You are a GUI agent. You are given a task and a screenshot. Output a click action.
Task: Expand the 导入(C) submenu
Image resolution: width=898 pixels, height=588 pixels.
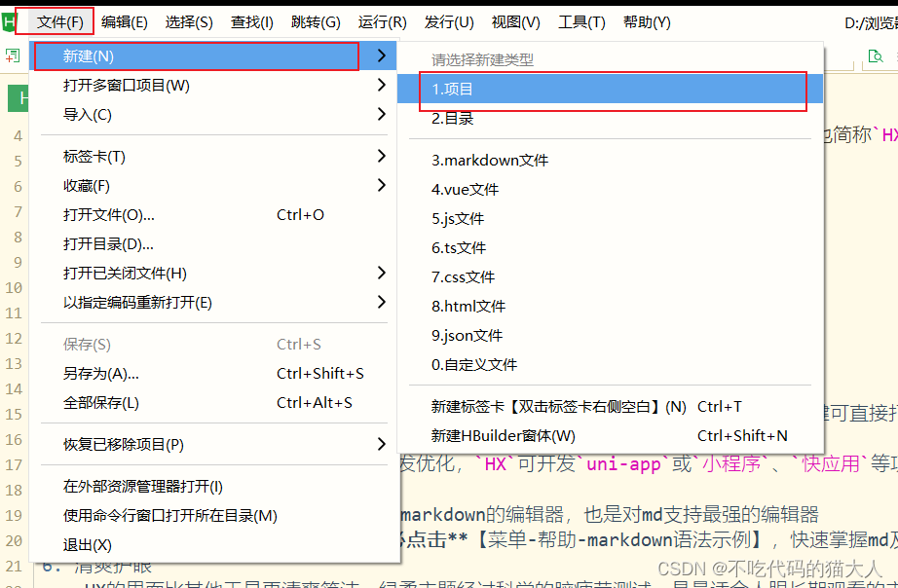[x=195, y=115]
